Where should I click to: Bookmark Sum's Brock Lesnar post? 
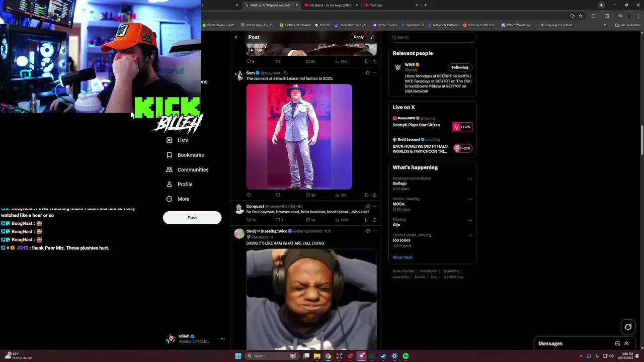coord(366,195)
